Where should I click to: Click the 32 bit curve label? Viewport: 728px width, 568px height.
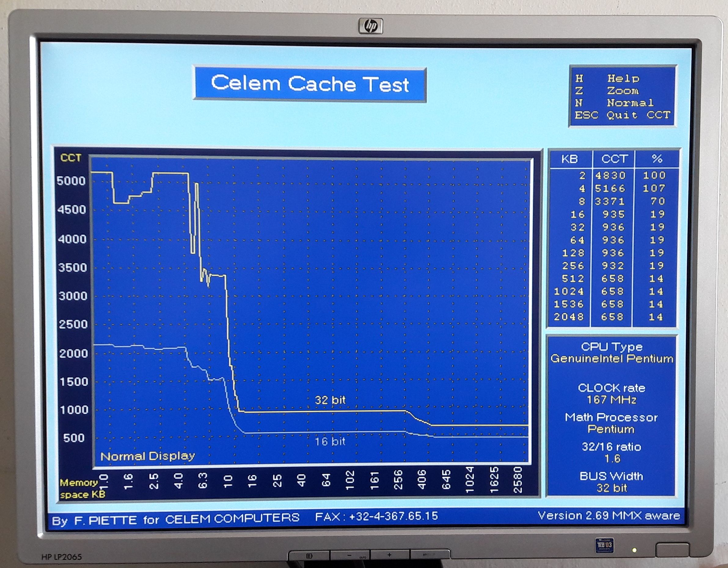330,400
